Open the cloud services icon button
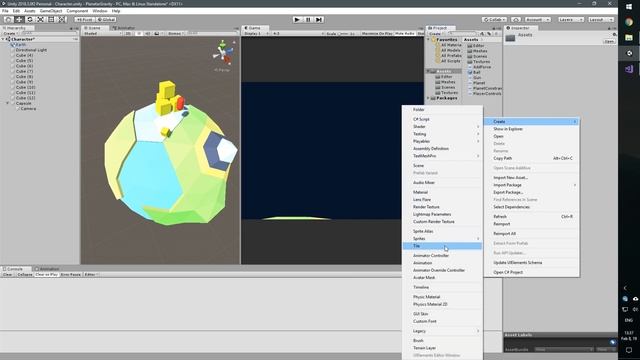The height and width of the screenshot is (360, 640). [516, 20]
